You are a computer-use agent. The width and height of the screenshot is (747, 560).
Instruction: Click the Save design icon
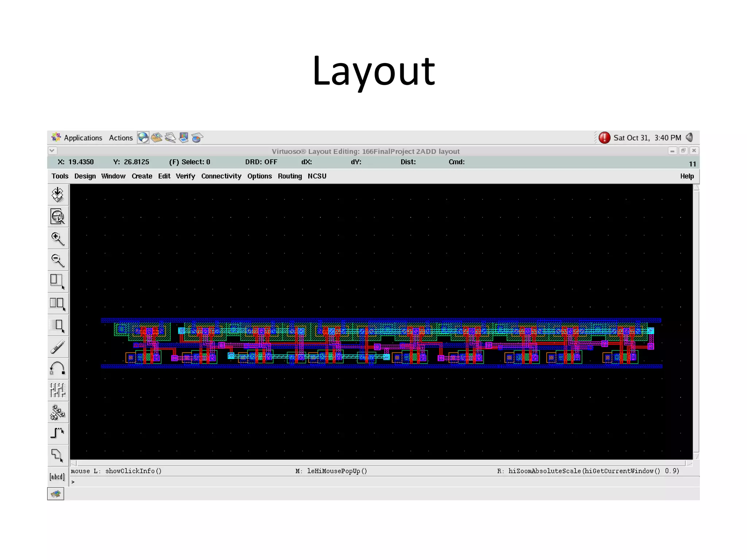pos(58,195)
